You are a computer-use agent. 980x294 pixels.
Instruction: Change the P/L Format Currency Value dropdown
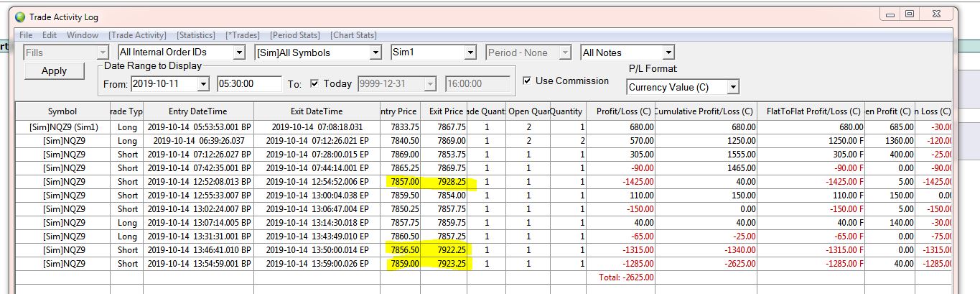(732, 87)
